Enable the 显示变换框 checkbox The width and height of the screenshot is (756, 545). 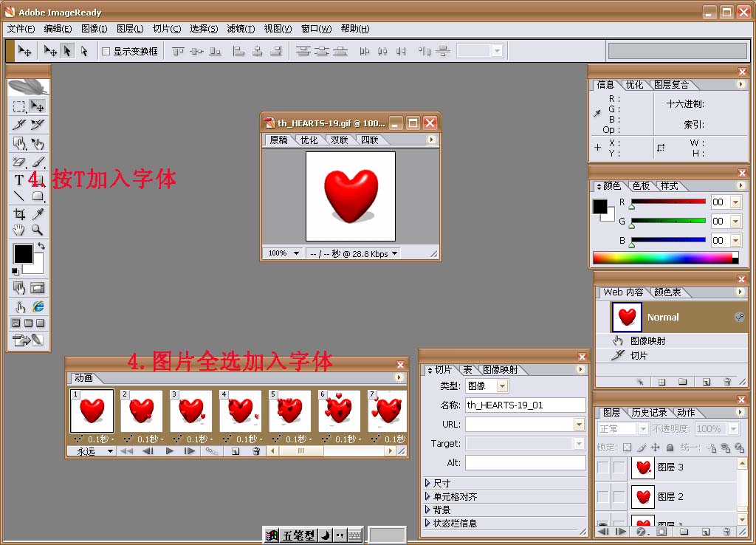coord(106,51)
